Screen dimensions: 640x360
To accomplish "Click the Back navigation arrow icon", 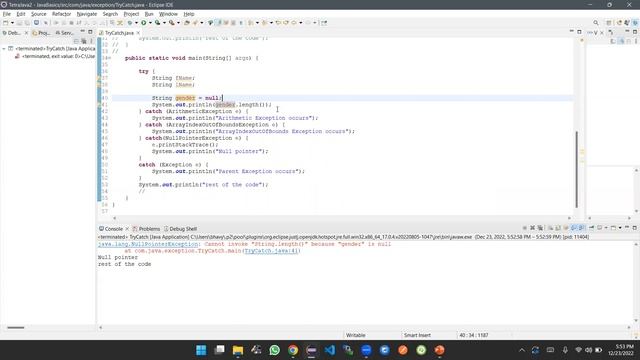I will click(x=293, y=23).
